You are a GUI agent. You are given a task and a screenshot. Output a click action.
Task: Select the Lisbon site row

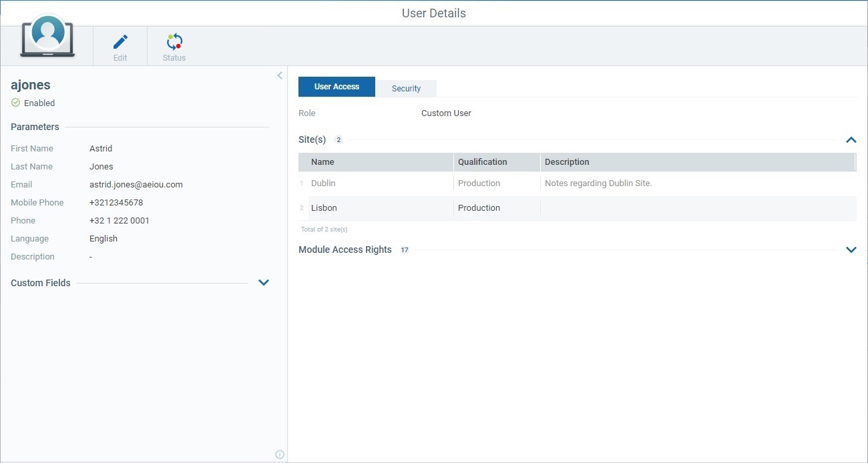[578, 208]
